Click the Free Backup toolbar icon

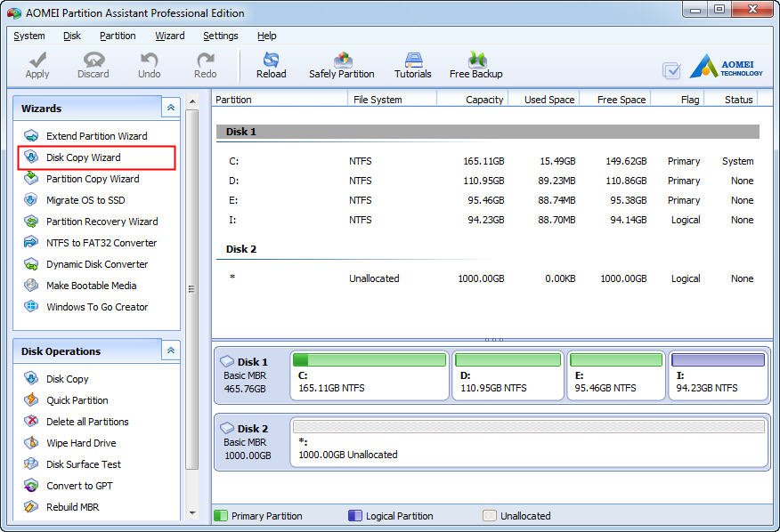click(476, 60)
